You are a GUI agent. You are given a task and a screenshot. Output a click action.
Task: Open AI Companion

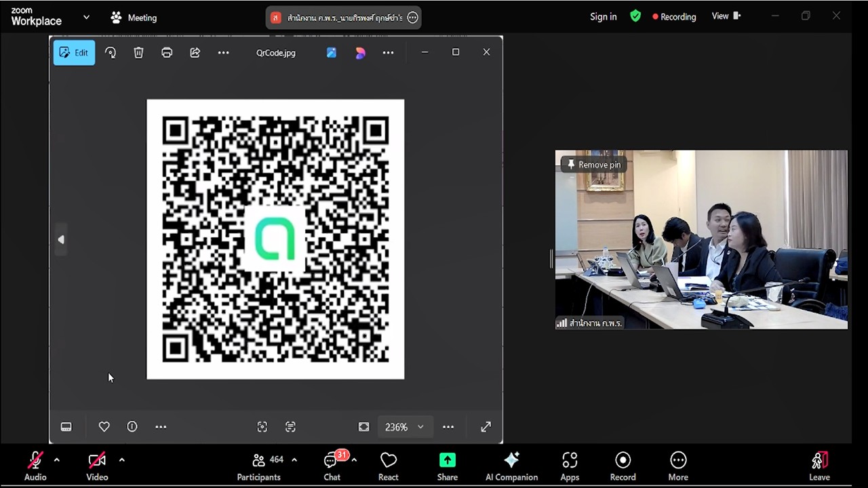(512, 466)
